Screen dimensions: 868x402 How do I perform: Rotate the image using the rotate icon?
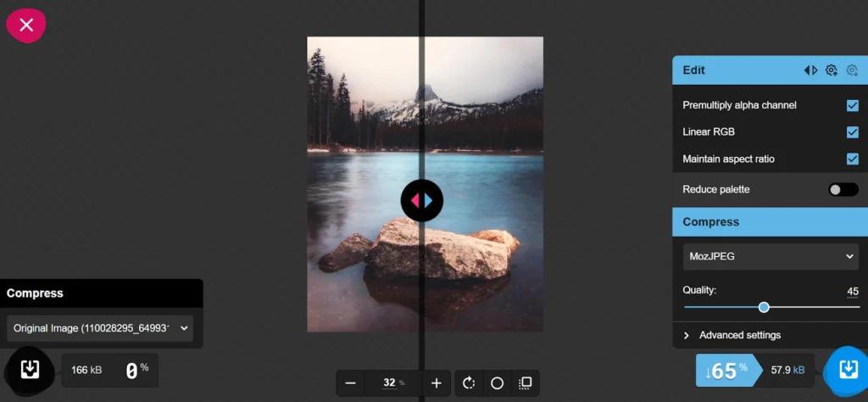(x=470, y=383)
